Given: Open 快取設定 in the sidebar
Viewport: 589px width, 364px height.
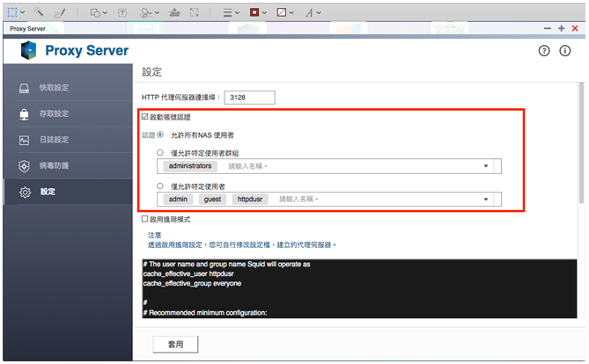Looking at the screenshot, I should click(x=54, y=88).
